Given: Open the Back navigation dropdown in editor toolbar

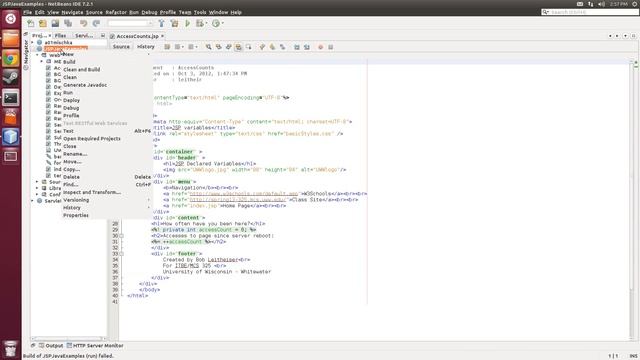Looking at the screenshot, I should coord(183,47).
